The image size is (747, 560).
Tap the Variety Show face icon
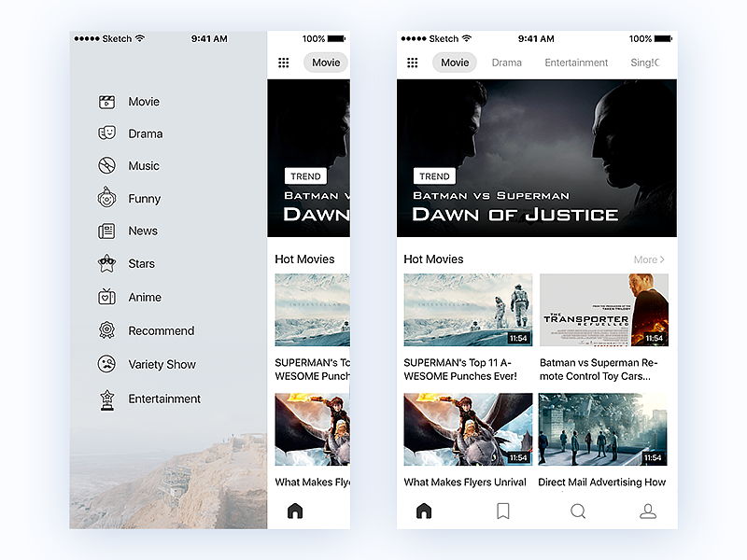(x=106, y=364)
